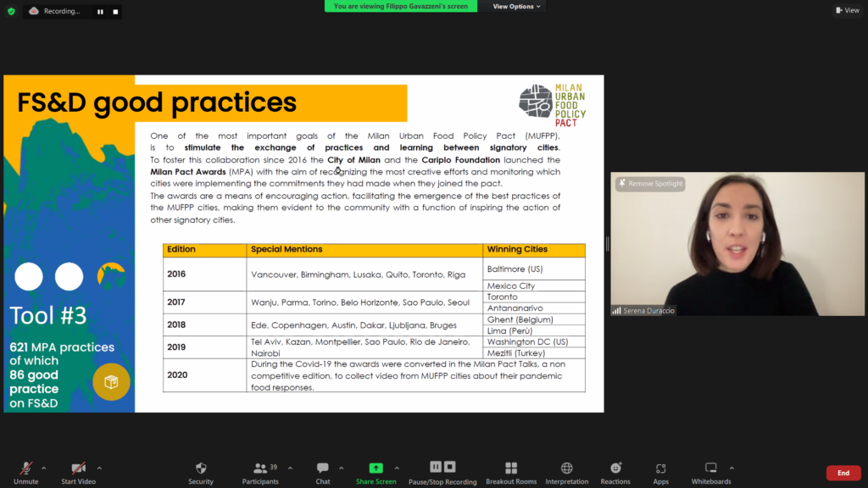Image resolution: width=868 pixels, height=488 pixels.
Task: Expand audio options arrow next to Unmute
Action: (x=44, y=467)
